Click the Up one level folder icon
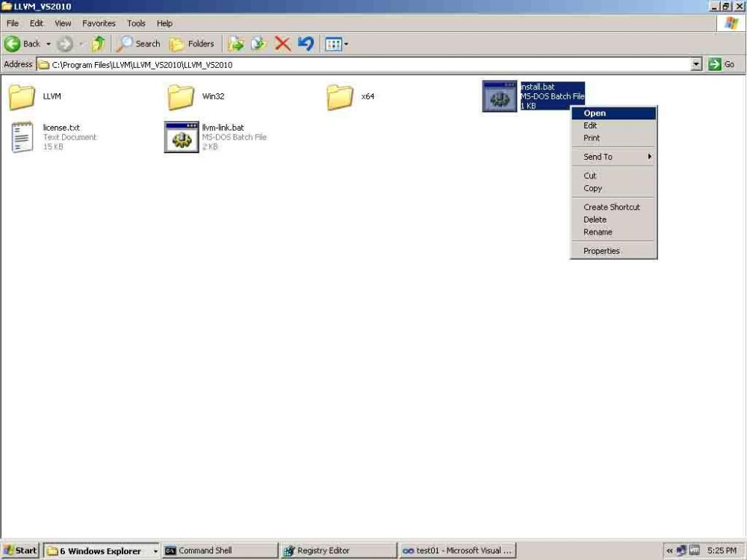This screenshot has height=560, width=747. [x=98, y=43]
